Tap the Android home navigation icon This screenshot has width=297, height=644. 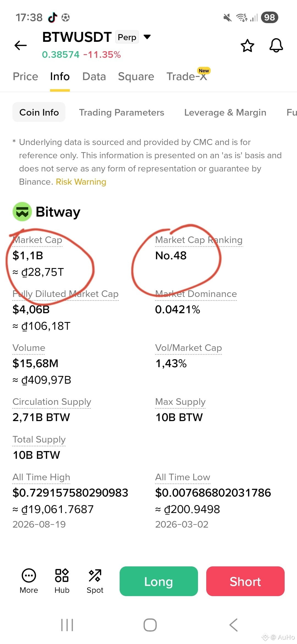(150, 625)
